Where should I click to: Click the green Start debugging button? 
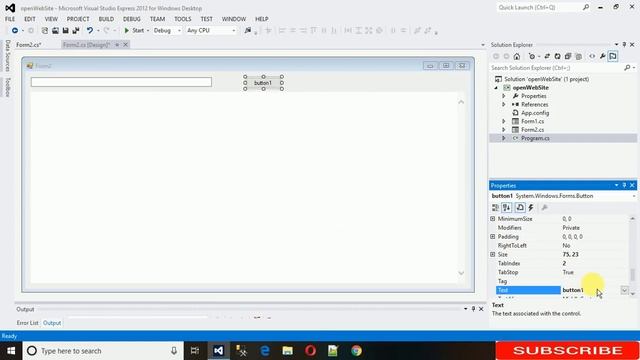click(x=134, y=31)
